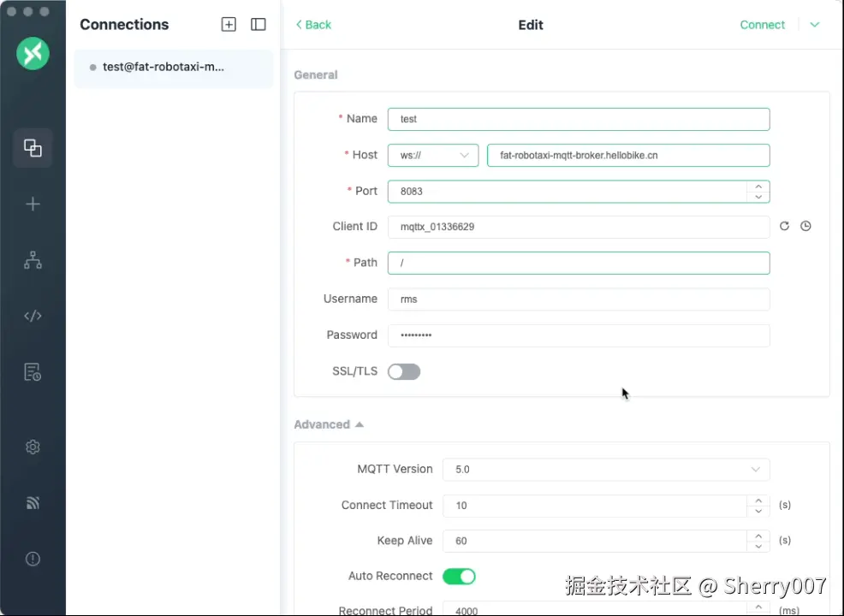Open the Log page icon in sidebar
This screenshot has width=844, height=616.
click(33, 372)
